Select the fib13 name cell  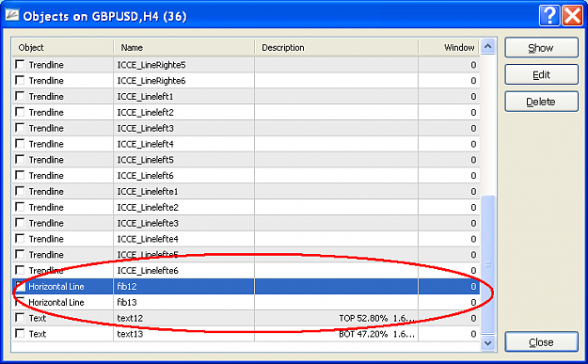pos(183,302)
